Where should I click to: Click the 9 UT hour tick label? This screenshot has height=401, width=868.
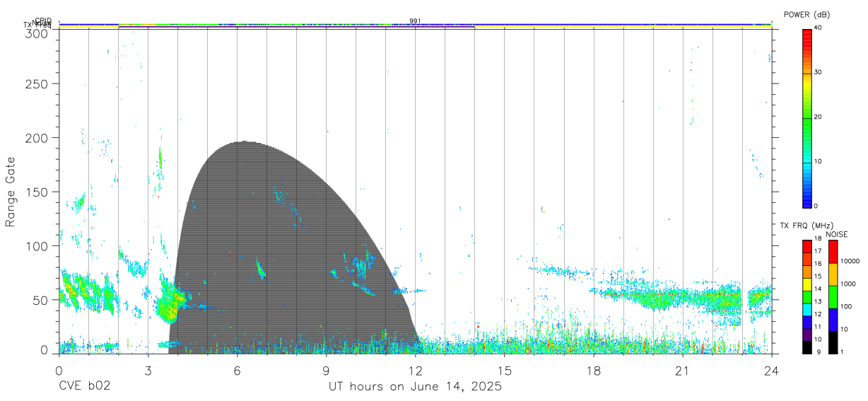(x=327, y=370)
